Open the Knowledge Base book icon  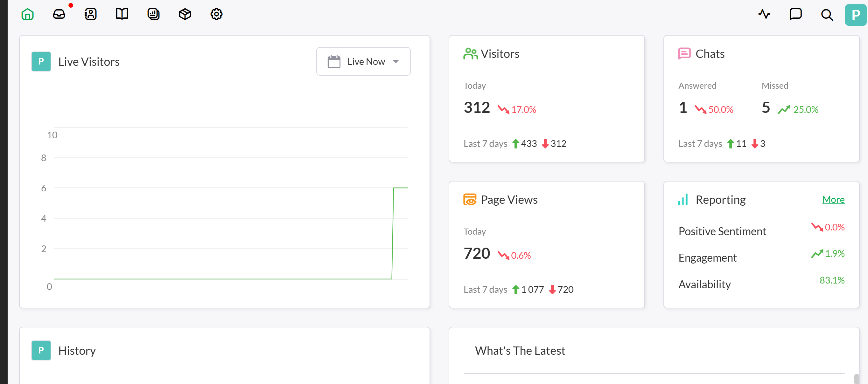[x=122, y=14]
